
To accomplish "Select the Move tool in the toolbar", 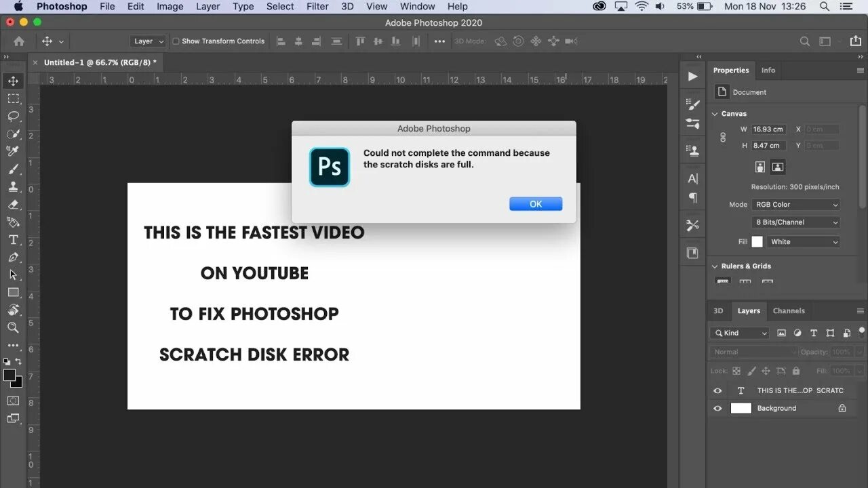I will pyautogui.click(x=13, y=81).
